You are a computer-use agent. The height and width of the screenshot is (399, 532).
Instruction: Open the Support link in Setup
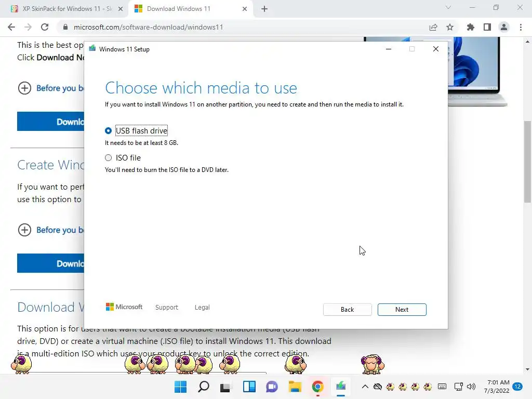tap(167, 308)
